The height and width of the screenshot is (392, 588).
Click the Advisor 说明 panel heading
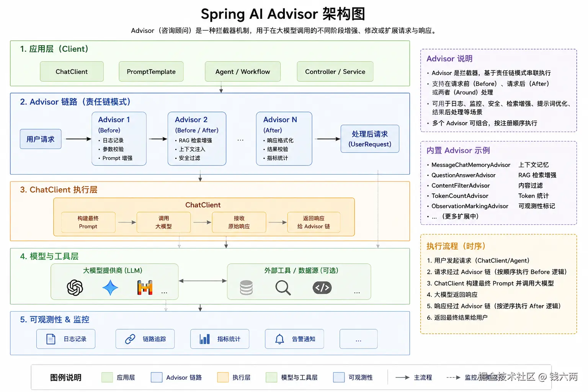pyautogui.click(x=449, y=59)
